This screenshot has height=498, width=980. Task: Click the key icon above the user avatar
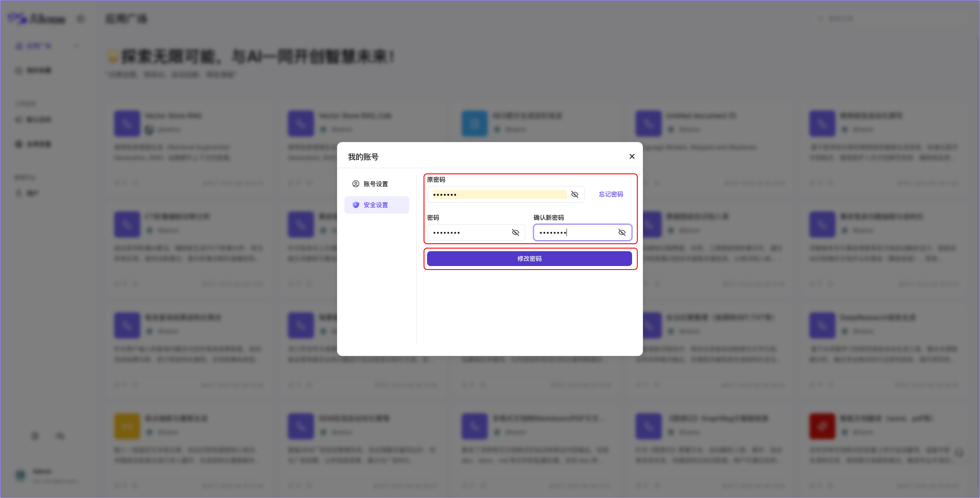60,436
